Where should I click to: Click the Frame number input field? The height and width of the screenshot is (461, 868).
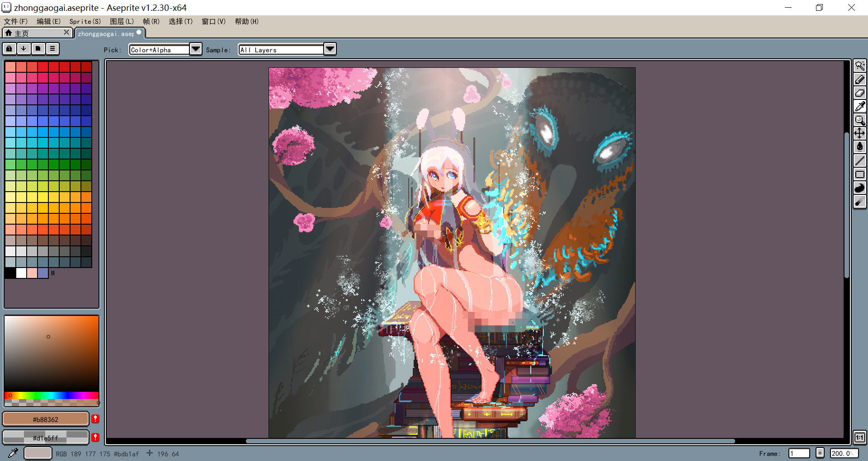click(x=799, y=453)
